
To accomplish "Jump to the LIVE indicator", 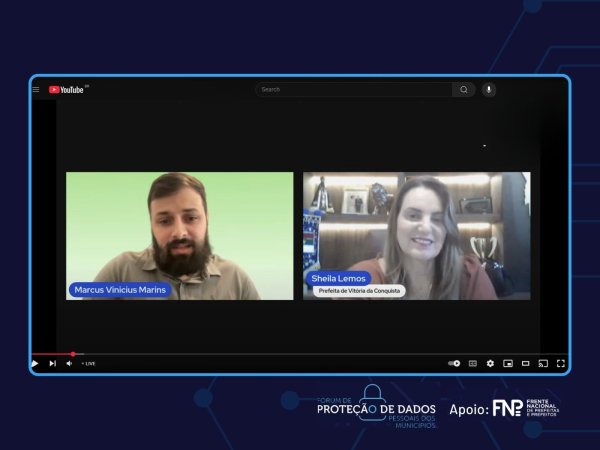I will click(x=89, y=363).
